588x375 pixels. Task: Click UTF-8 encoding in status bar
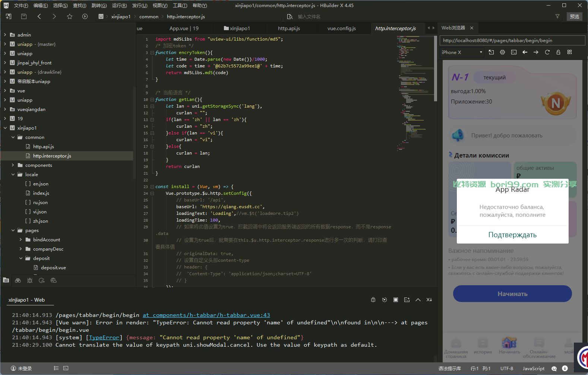pyautogui.click(x=506, y=368)
